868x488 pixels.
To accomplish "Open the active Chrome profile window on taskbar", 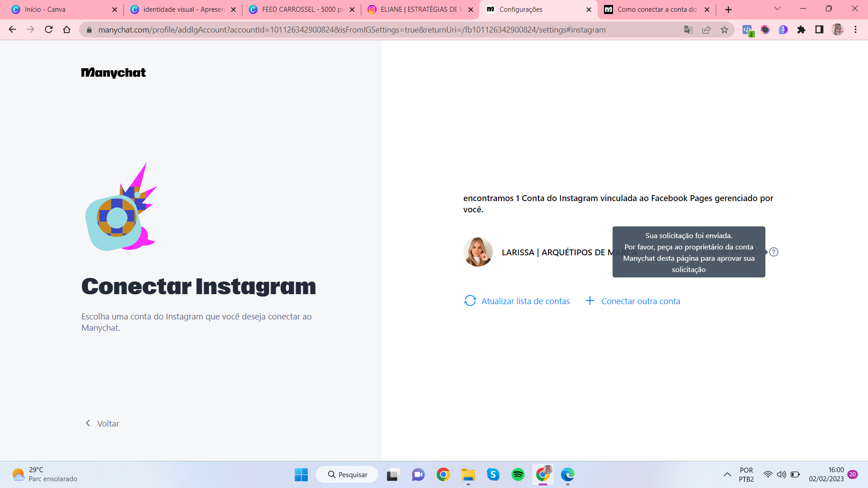I will [543, 474].
